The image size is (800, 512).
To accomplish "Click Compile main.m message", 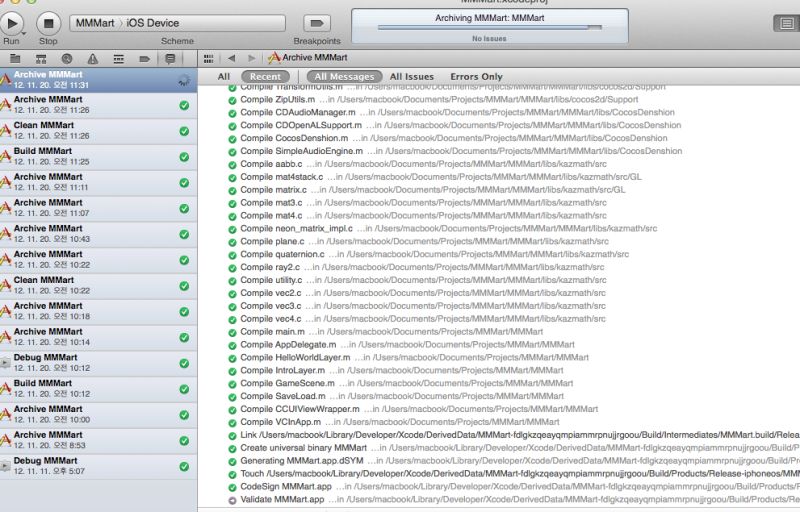I will point(386,332).
